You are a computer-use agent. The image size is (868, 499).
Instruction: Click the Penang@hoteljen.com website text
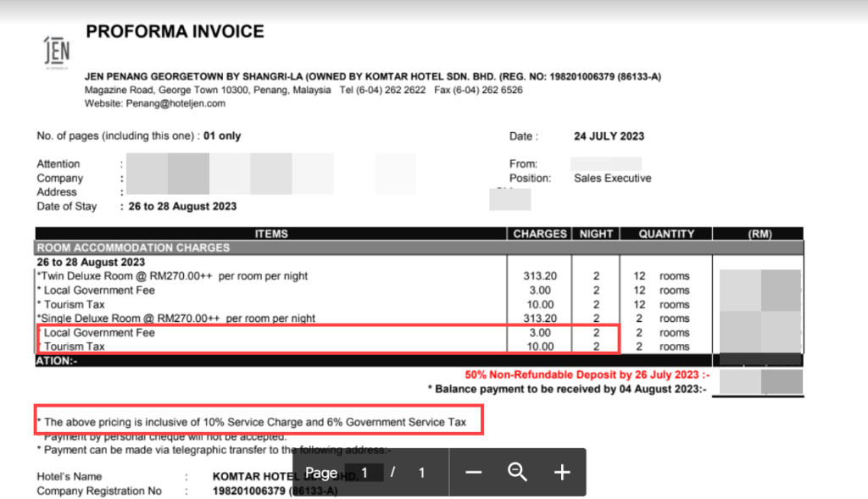[175, 103]
